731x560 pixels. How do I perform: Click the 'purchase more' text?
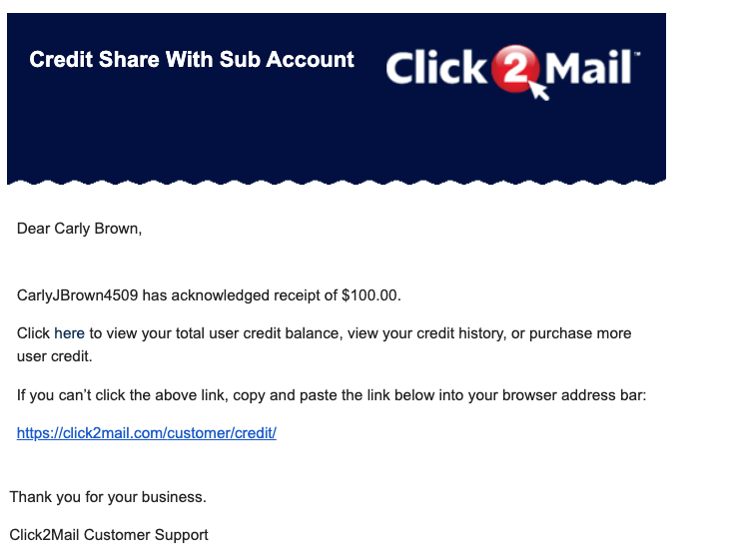point(580,333)
